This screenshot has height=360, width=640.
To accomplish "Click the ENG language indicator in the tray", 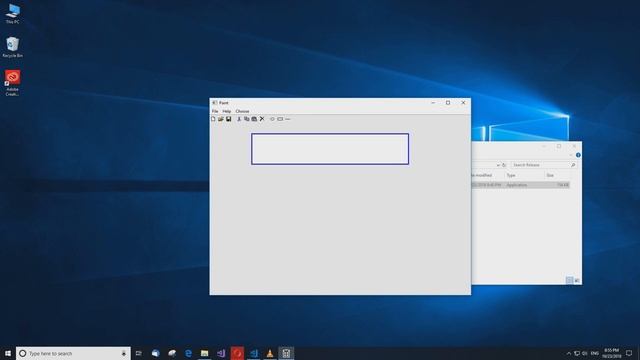I will coord(595,353).
